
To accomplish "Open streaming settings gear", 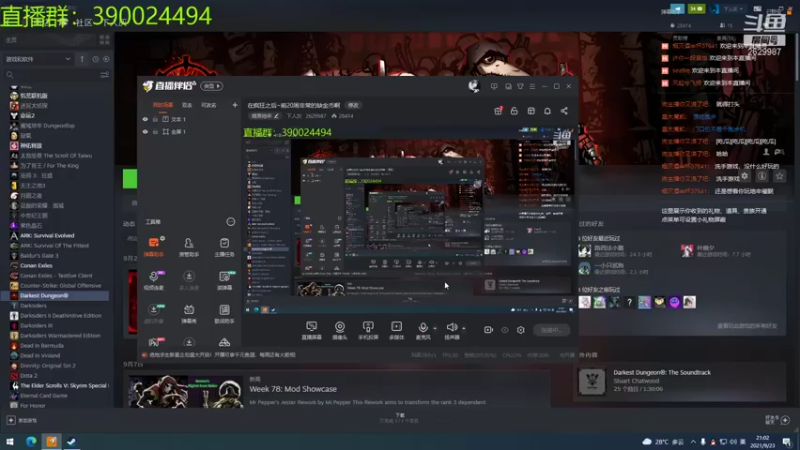I will click(520, 330).
